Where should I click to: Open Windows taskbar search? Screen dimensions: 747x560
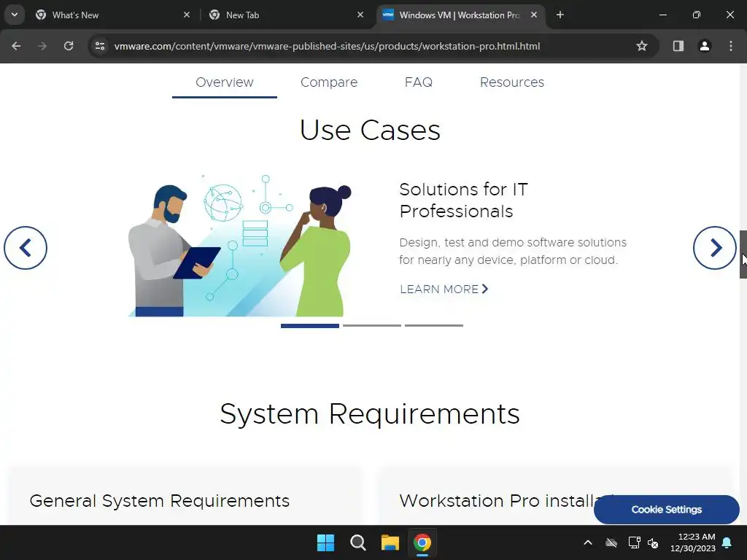click(357, 542)
